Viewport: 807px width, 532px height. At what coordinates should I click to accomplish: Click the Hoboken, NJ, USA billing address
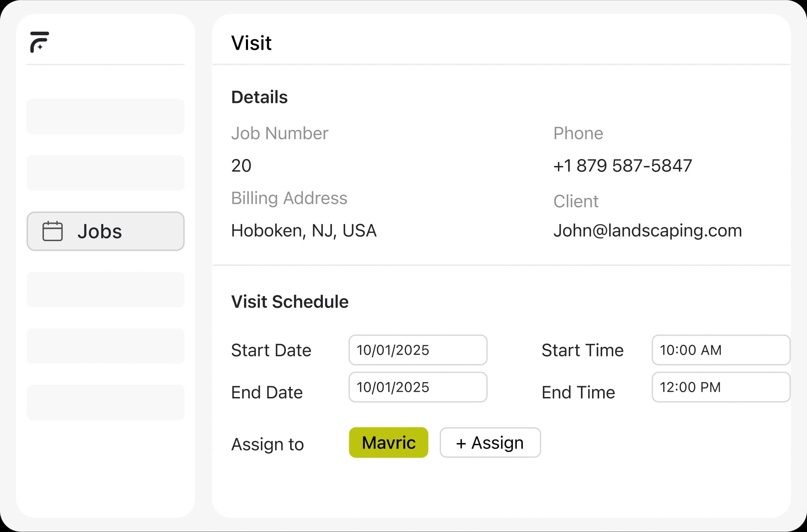[304, 230]
